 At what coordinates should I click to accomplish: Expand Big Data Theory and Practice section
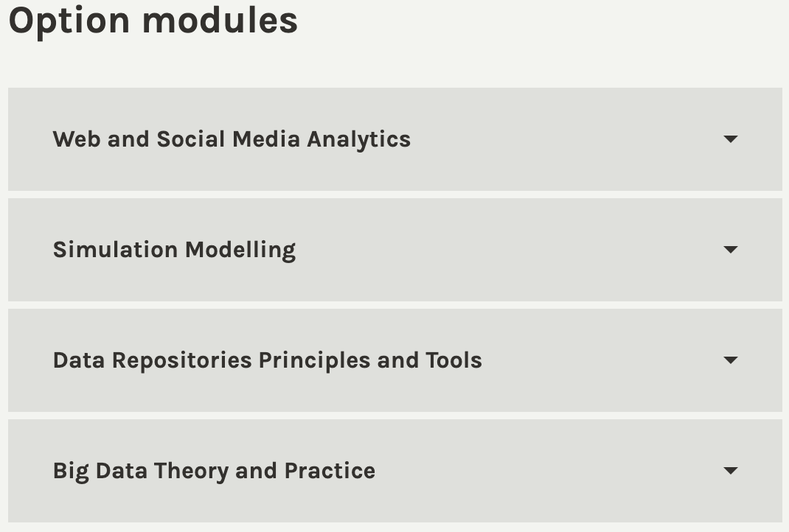click(394, 471)
